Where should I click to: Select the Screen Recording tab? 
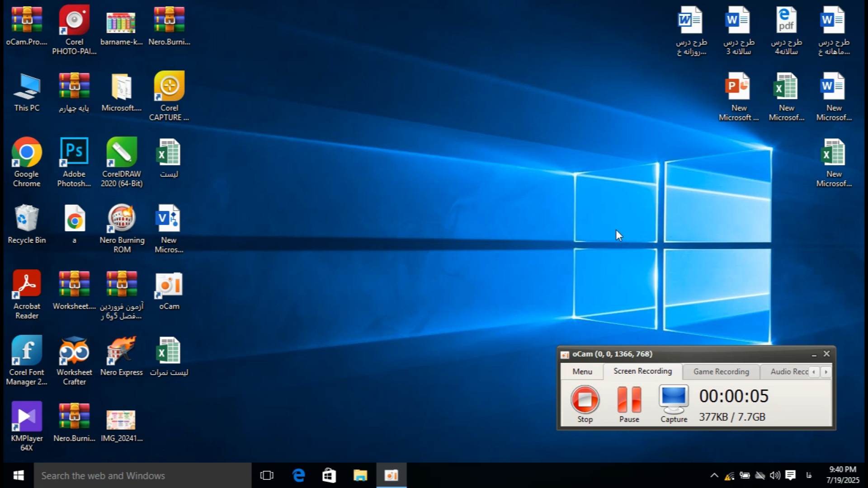(x=642, y=371)
